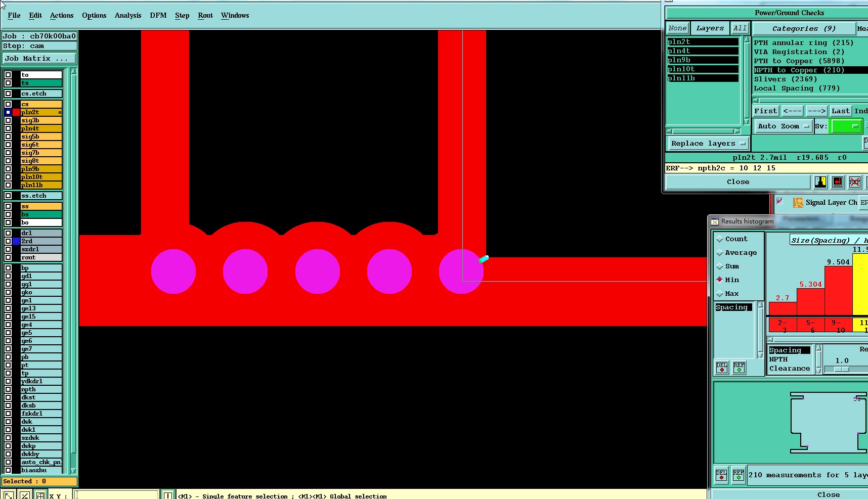Open the Rout menu
The width and height of the screenshot is (868, 499).
pos(205,16)
